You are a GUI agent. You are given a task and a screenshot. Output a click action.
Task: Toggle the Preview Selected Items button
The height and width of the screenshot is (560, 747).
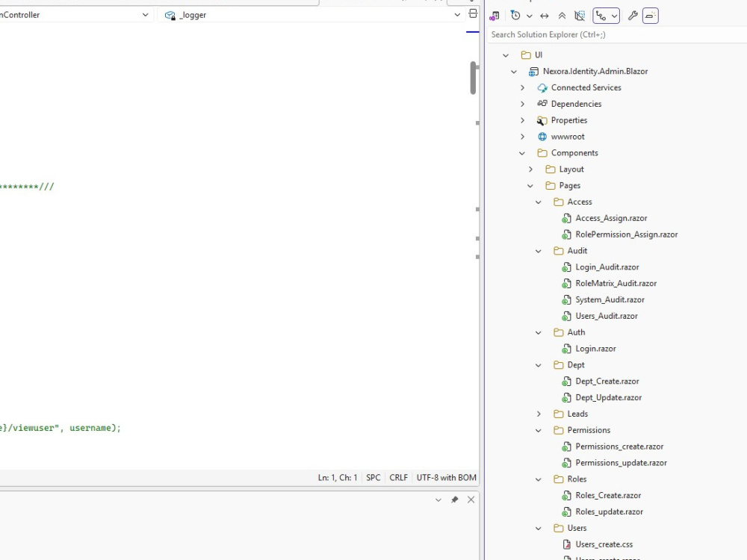coord(651,16)
